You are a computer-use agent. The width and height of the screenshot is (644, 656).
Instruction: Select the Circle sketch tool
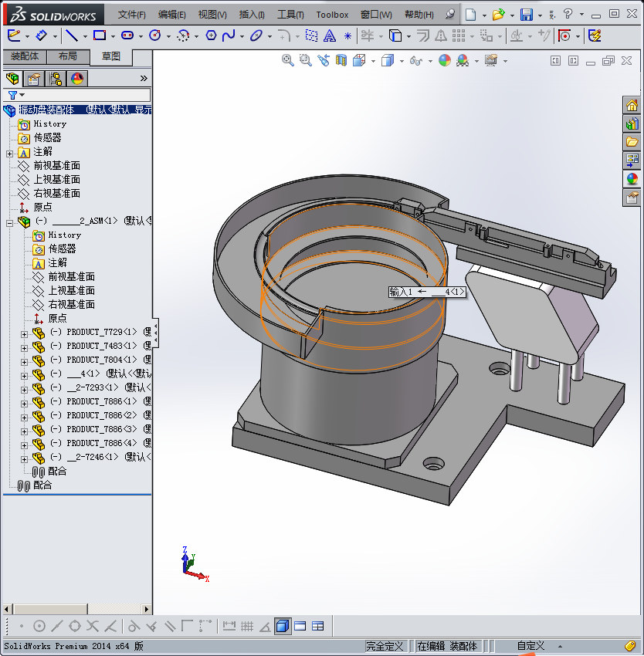pos(155,36)
